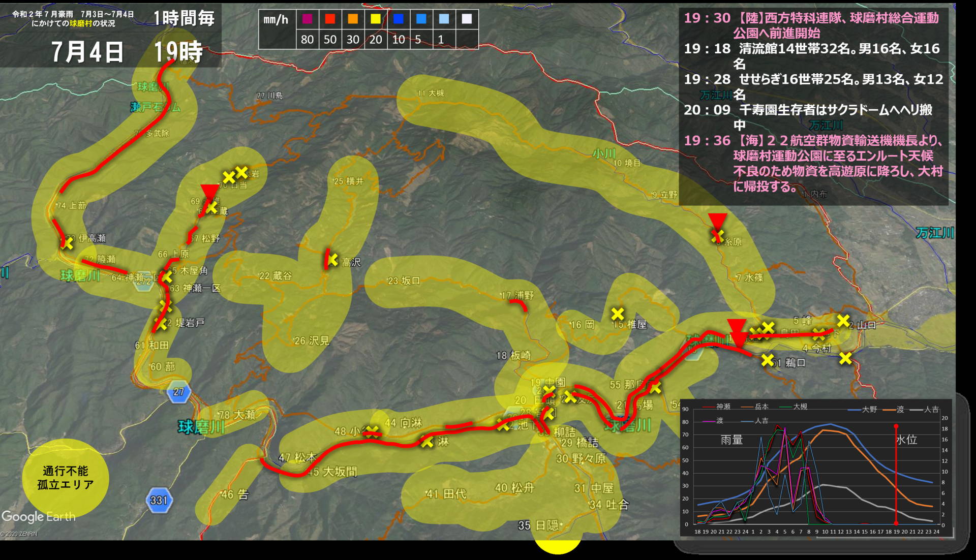
Task: Click the 瀬戸石ダム label
Action: pos(156,107)
